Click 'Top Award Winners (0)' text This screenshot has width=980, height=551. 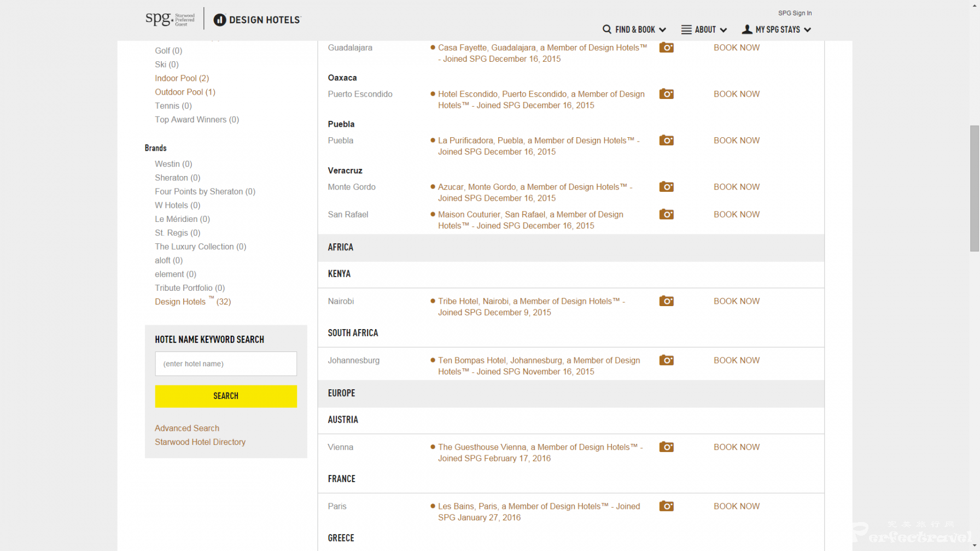pyautogui.click(x=197, y=119)
